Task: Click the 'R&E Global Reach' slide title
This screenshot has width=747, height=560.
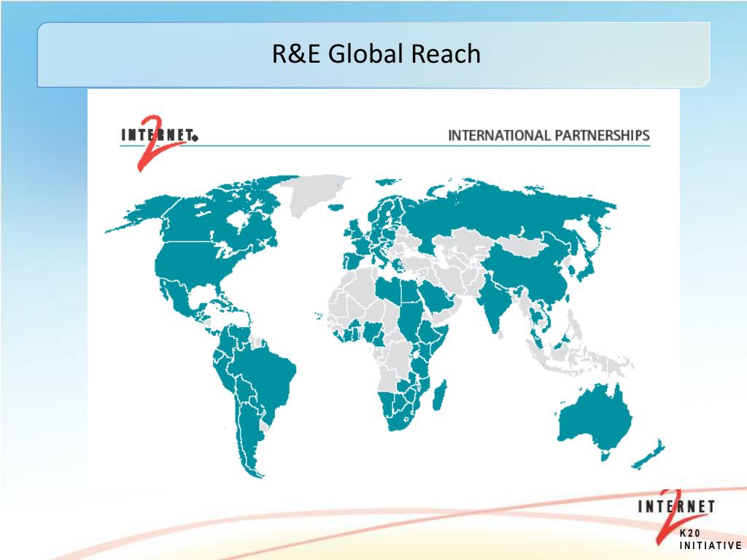Action: tap(376, 53)
